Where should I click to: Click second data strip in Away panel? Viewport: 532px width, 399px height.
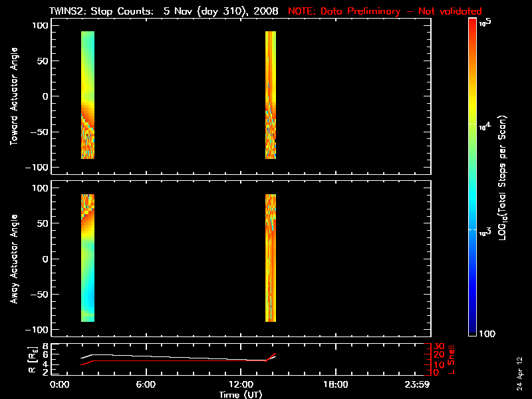click(x=271, y=258)
